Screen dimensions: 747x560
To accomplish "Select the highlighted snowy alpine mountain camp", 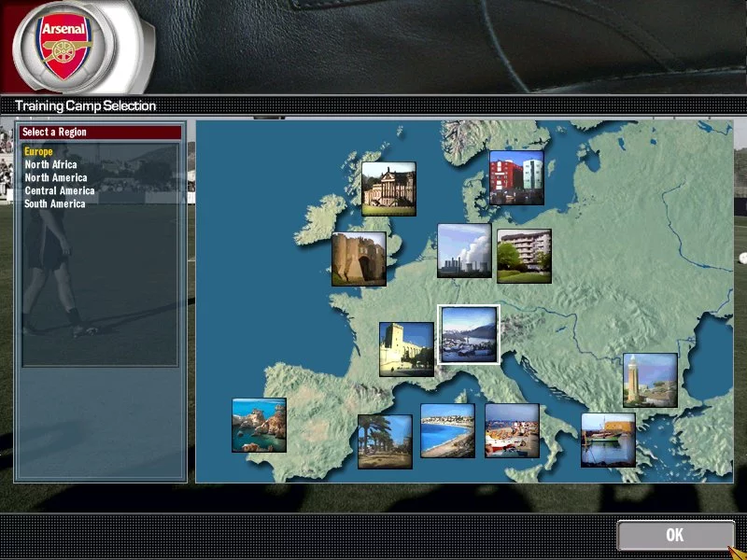I will (x=469, y=335).
